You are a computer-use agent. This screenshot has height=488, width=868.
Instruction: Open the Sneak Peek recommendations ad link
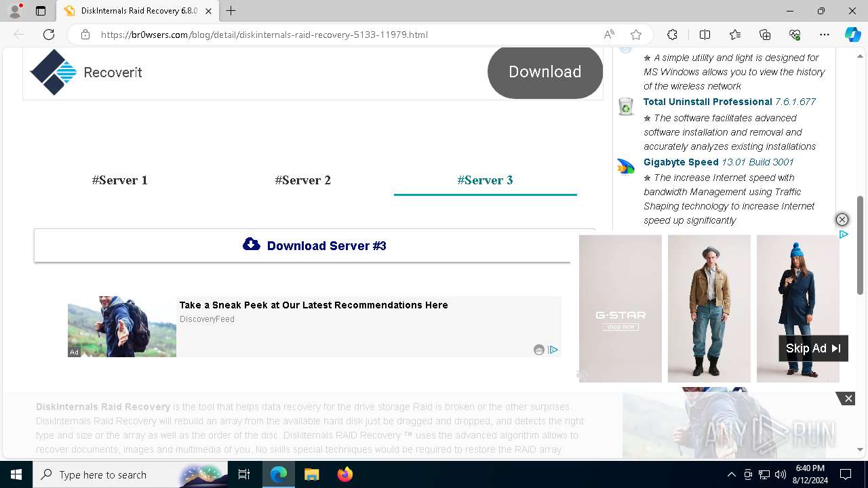pos(313,305)
